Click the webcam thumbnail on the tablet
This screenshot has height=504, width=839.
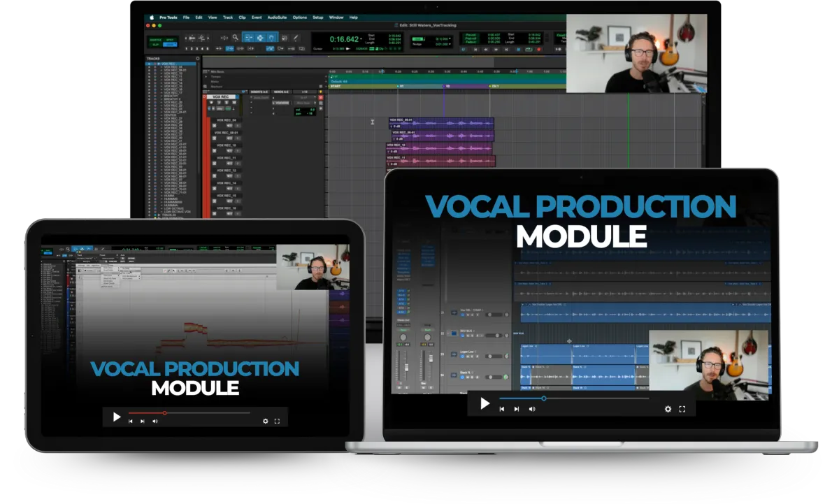click(x=312, y=267)
